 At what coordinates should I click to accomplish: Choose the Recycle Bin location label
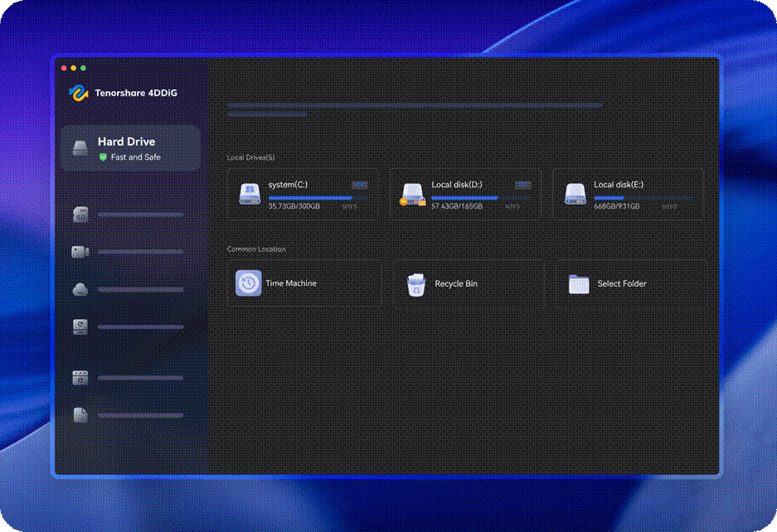coord(456,284)
